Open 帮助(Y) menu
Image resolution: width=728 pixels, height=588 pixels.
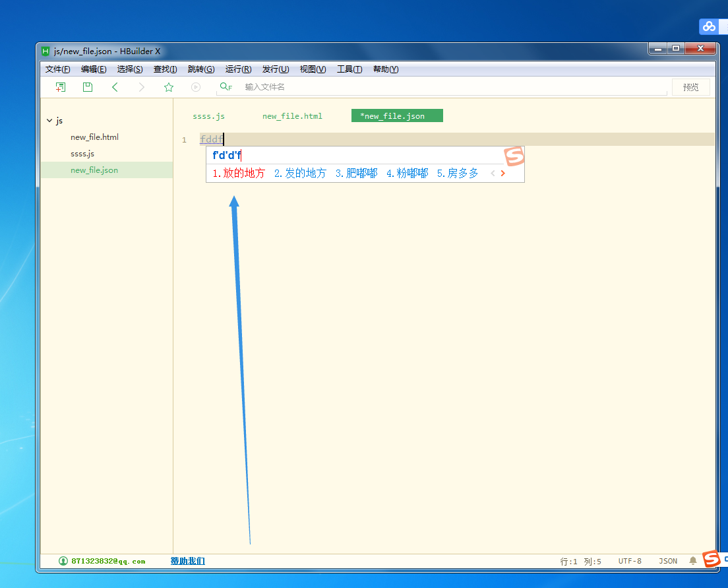click(x=386, y=69)
